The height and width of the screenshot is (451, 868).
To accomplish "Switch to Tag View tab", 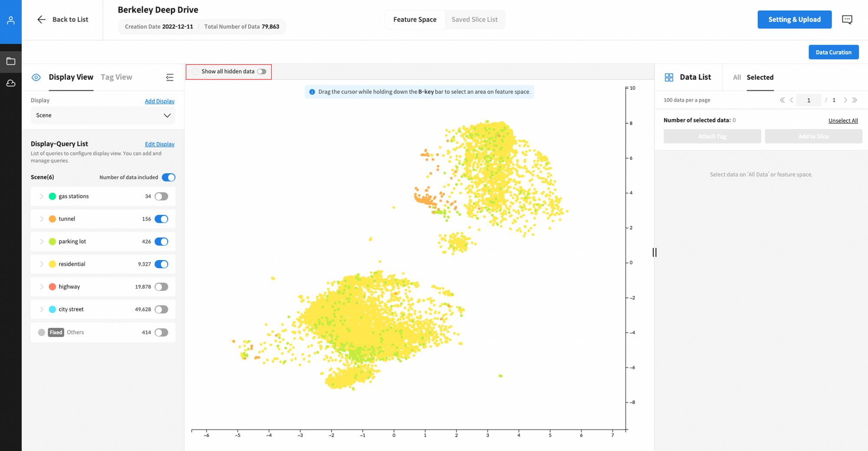I will [116, 77].
